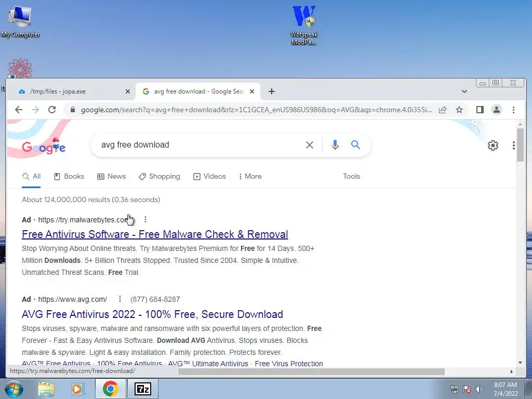Open the Action Center flag tray icon

click(x=467, y=389)
